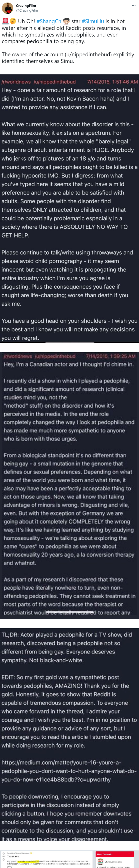Open /r/worldnews in the 1:51:46 AM comment
139x868 pixels.
(16, 82)
